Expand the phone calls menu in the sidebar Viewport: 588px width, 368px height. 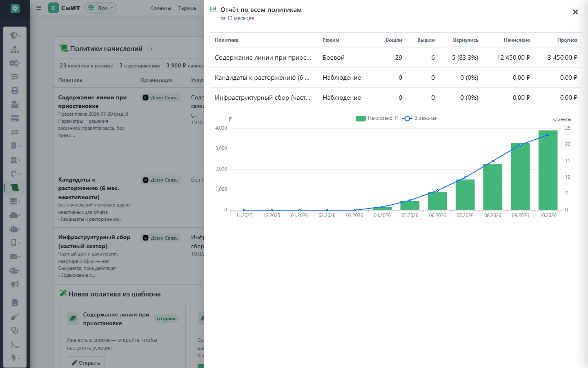tap(15, 174)
